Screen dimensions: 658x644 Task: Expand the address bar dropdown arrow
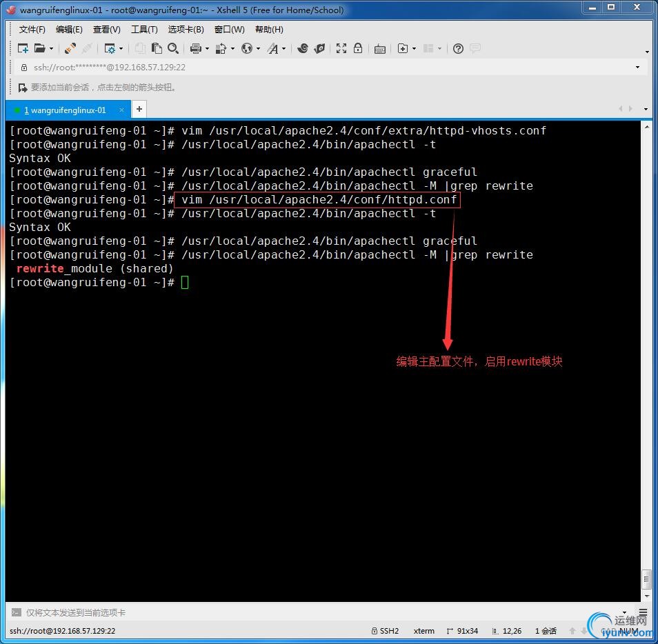click(x=637, y=67)
